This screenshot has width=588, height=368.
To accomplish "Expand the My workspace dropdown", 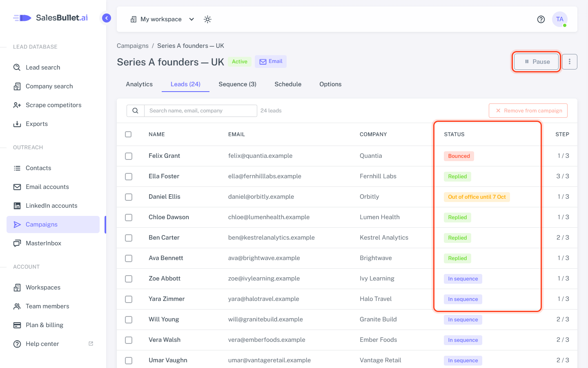I will (162, 19).
